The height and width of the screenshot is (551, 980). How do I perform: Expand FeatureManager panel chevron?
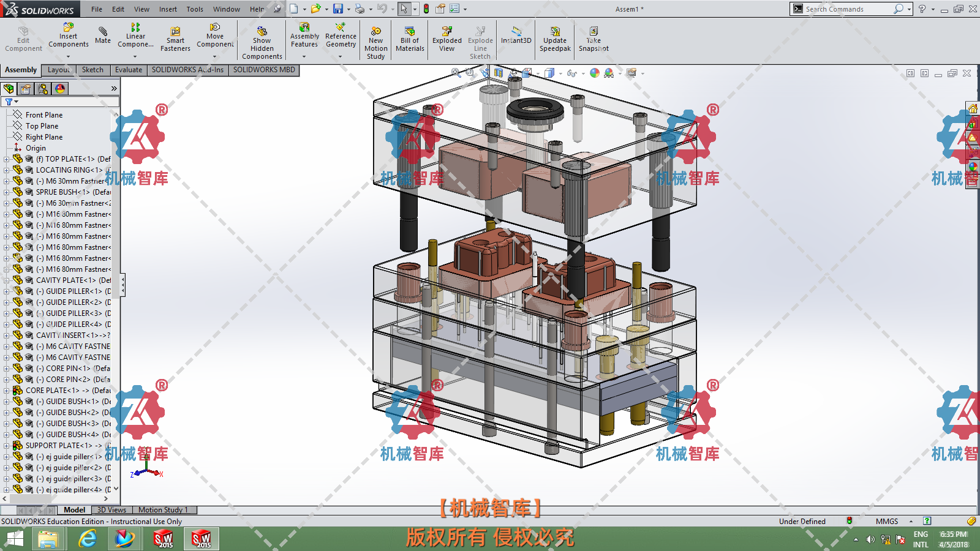[x=114, y=89]
